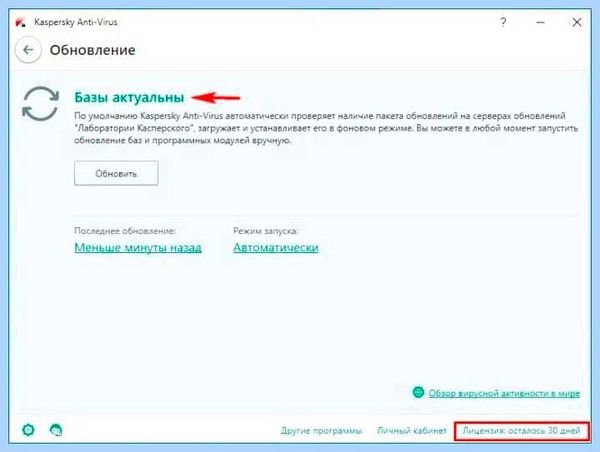Click the Обновление page title
This screenshot has width=600, height=452.
pos(93,50)
